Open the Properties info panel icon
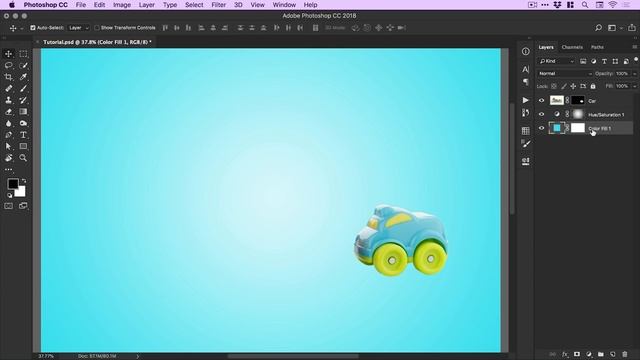Viewport: 640px width, 360px height. [526, 51]
